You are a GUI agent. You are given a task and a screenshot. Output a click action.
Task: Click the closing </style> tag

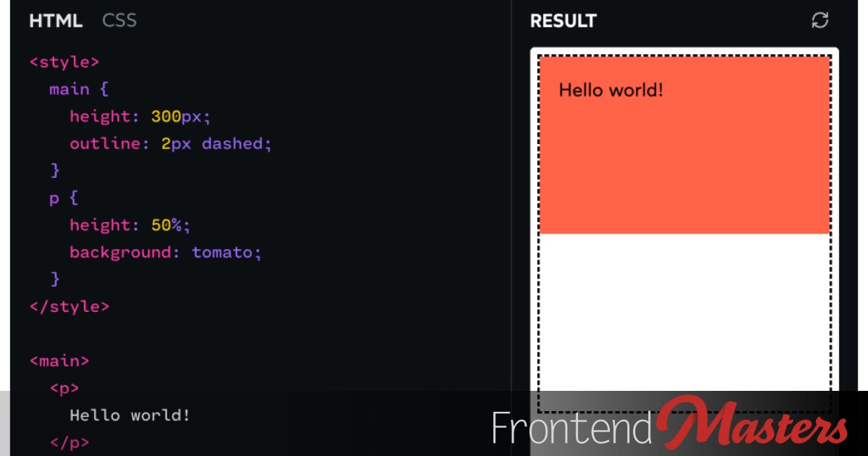(x=69, y=306)
